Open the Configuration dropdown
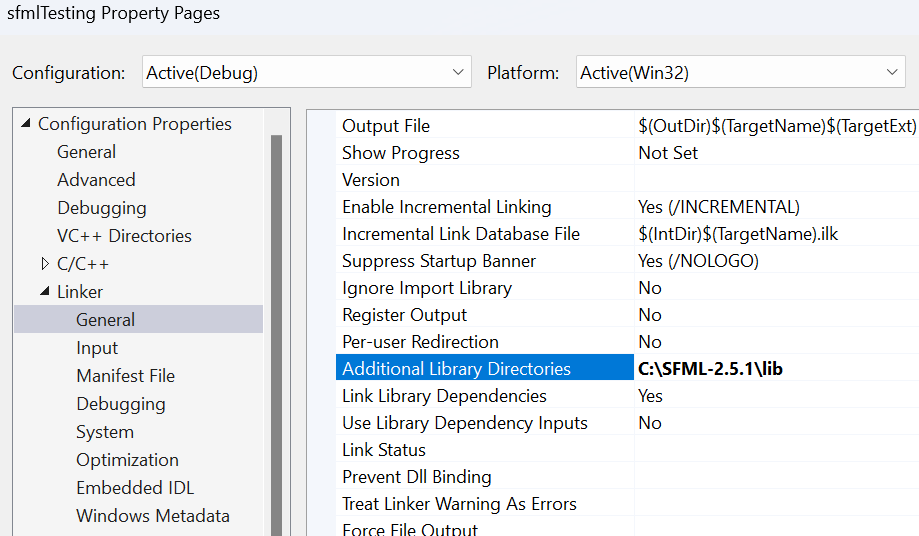Viewport: 919px width, 536px height. pyautogui.click(x=307, y=72)
